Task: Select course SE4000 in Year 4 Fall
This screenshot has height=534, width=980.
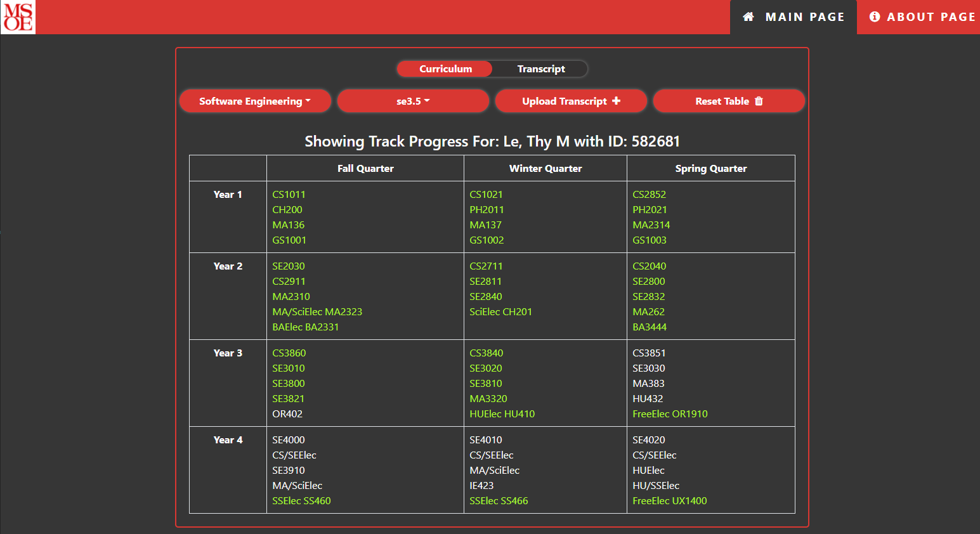Action: tap(289, 440)
